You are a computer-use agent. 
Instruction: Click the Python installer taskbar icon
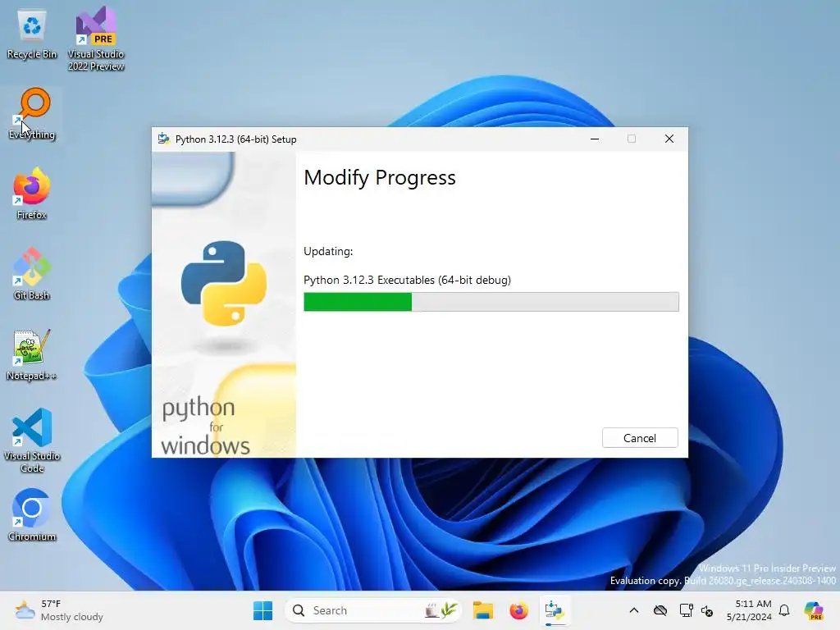[x=554, y=610]
